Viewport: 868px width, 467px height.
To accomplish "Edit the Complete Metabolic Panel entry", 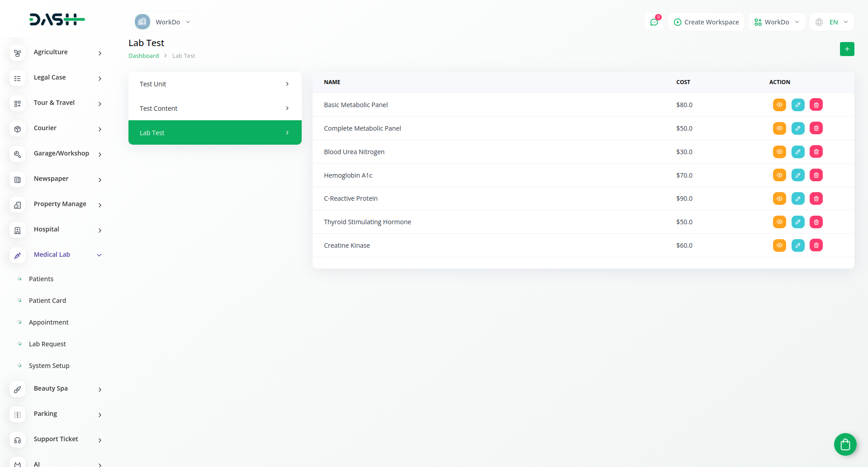I will tap(798, 128).
